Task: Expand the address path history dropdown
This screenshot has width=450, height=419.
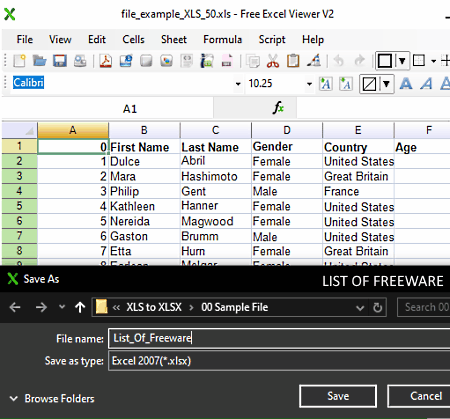Action: [x=360, y=308]
